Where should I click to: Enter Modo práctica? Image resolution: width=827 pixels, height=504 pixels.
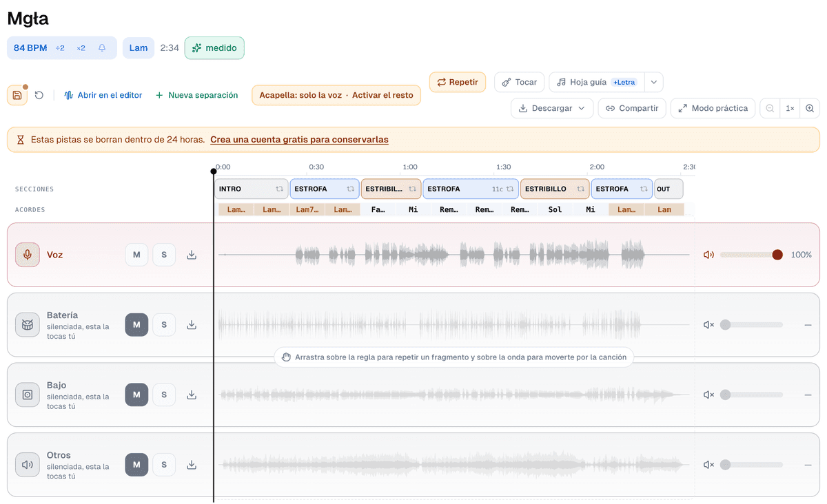[x=713, y=108]
